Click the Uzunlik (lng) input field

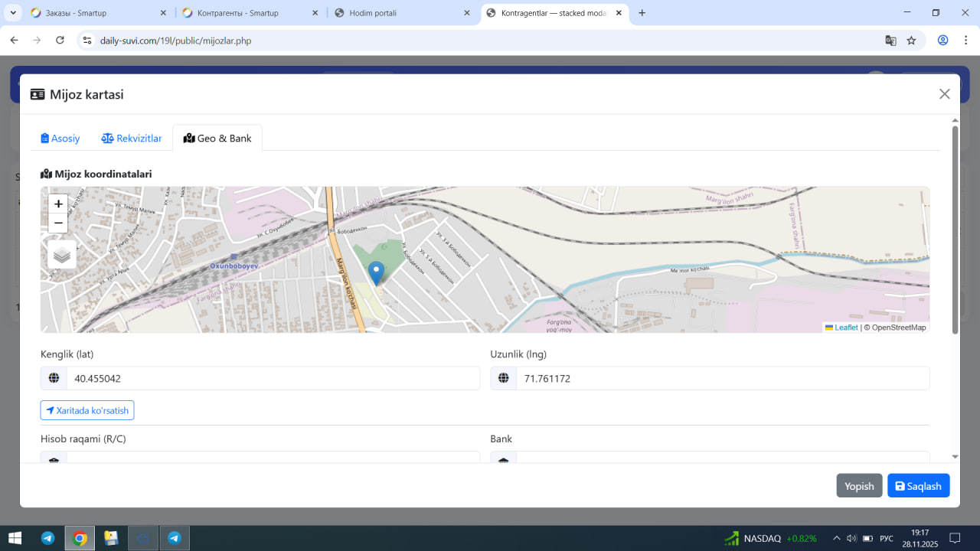722,379
